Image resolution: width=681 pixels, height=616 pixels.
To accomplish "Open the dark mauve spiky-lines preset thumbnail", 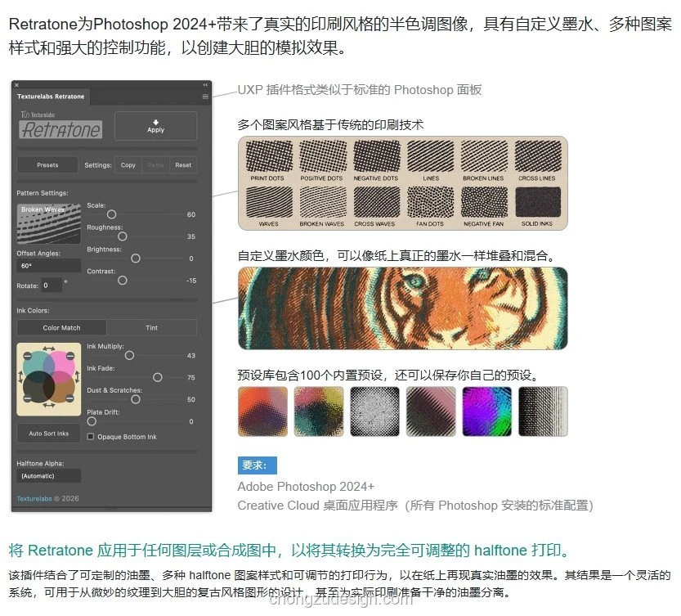I will click(x=431, y=411).
